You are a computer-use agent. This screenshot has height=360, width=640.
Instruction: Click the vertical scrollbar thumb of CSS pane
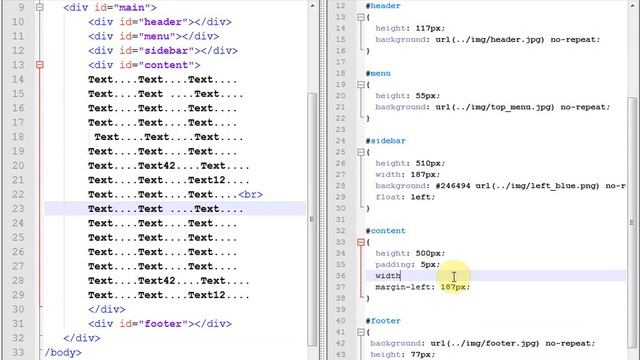[632, 222]
